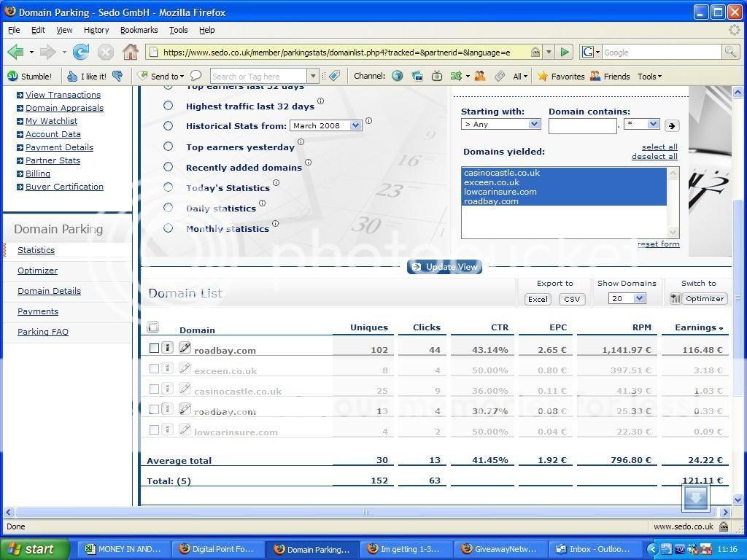Click the chat bubble icon on toolbar
The width and height of the screenshot is (747, 560).
[x=196, y=76]
